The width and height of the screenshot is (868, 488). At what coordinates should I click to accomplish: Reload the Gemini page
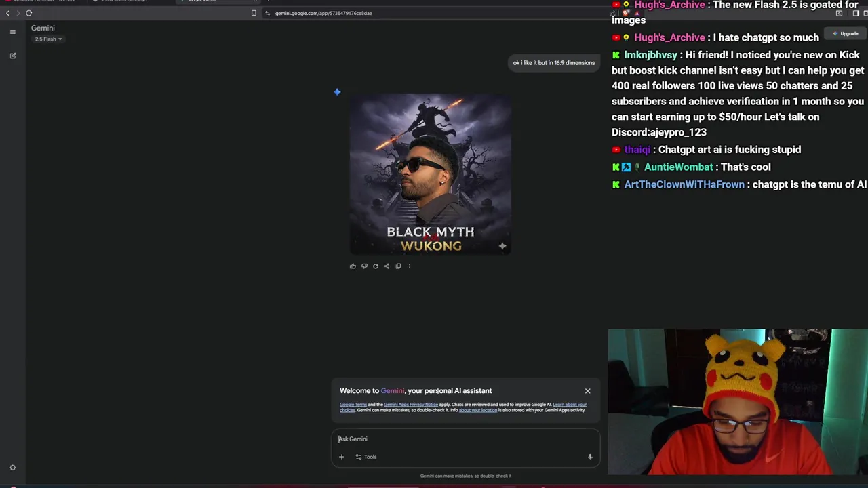(x=29, y=13)
